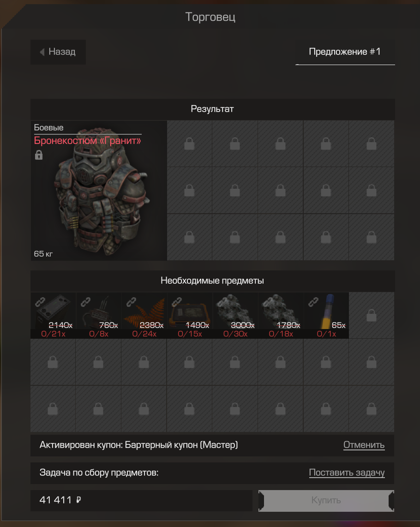This screenshot has height=527, width=420.
Task: Go back with the Назад button
Action: (58, 52)
